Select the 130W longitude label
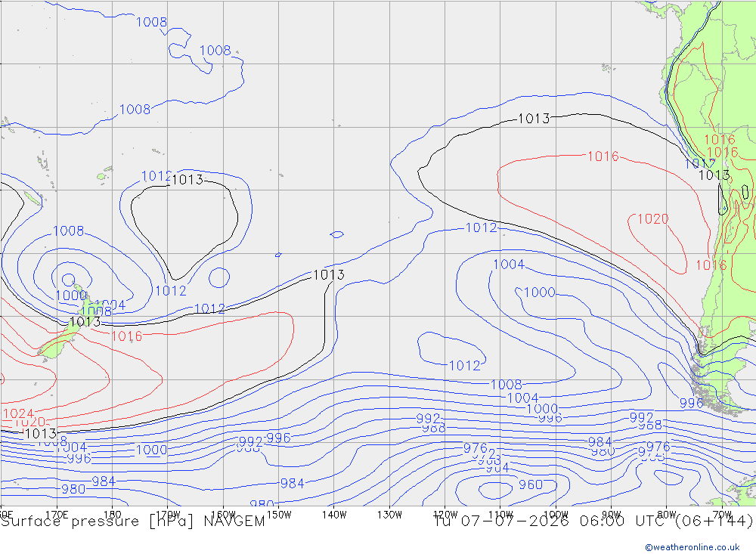Image resolution: width=756 pixels, height=554 pixels. click(x=389, y=515)
